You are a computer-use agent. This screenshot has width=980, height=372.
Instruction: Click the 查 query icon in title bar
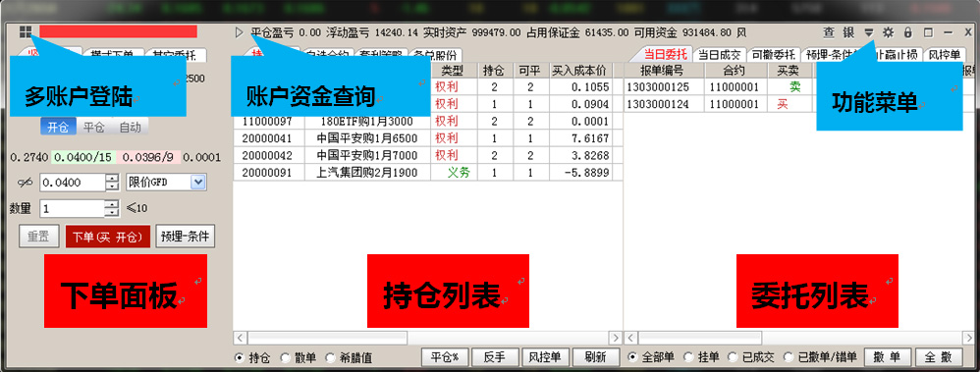pos(829,32)
